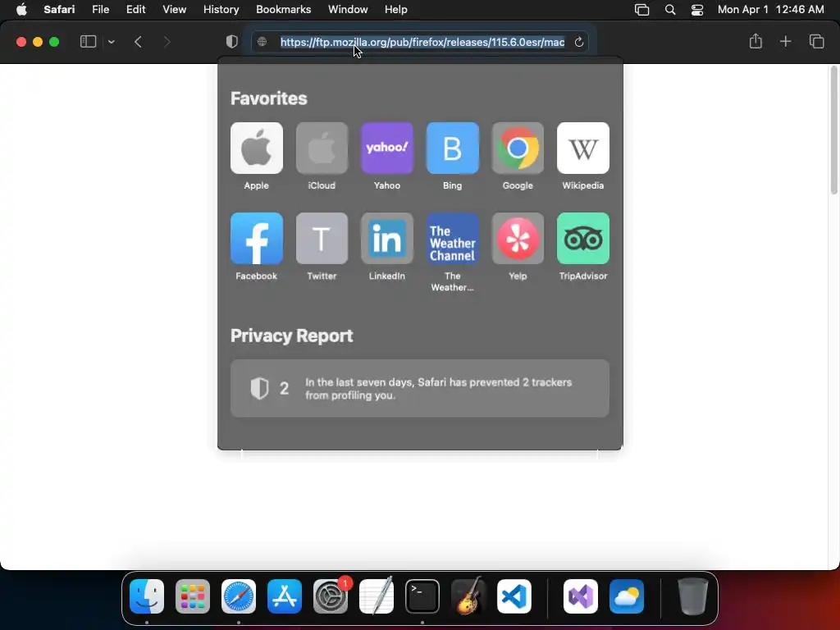Open Visual Studio Code from the Dock
The height and width of the screenshot is (630, 840).
pos(514,596)
